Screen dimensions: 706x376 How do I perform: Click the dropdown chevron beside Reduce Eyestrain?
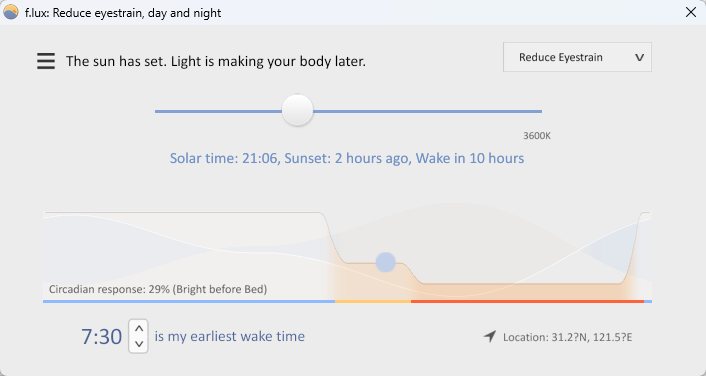click(639, 58)
